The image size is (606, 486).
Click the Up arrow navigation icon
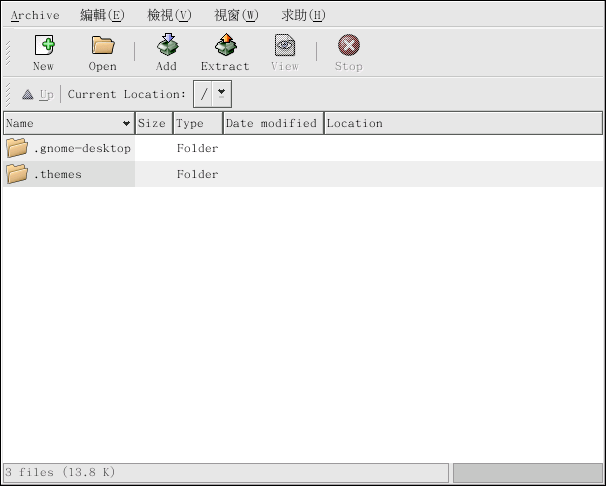28,95
